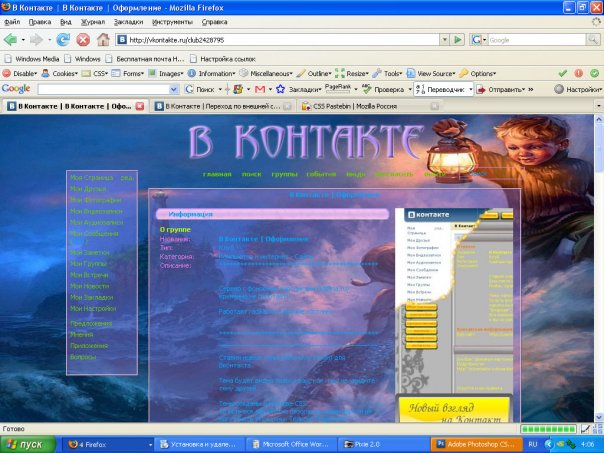Click the Проверка spellcheck button

[x=383, y=89]
